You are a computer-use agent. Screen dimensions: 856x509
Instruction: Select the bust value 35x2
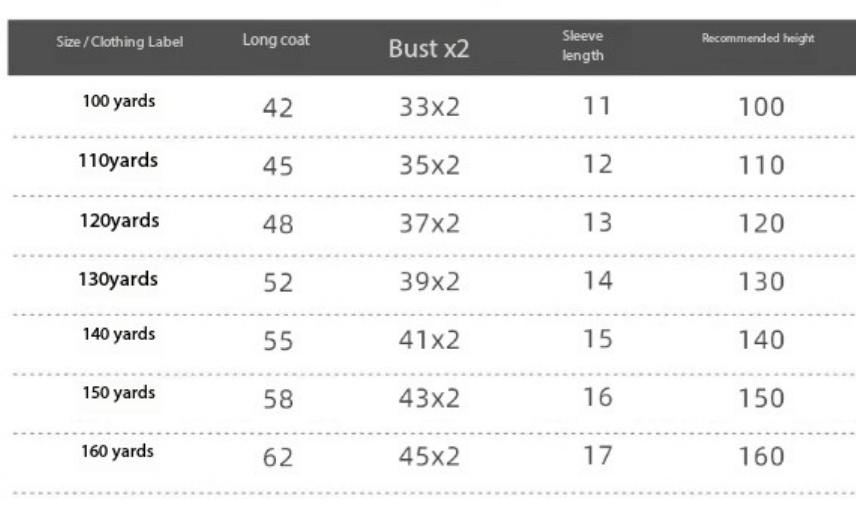point(430,165)
